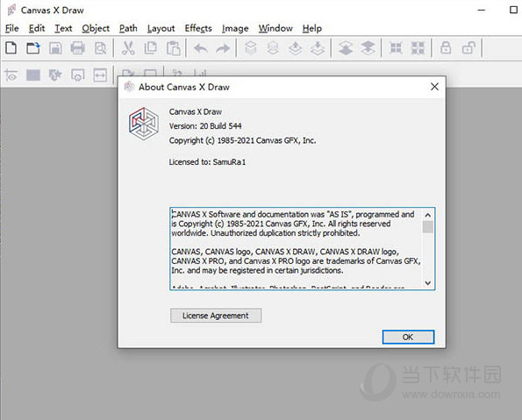Open the File menu
522x420 pixels.
[x=12, y=28]
